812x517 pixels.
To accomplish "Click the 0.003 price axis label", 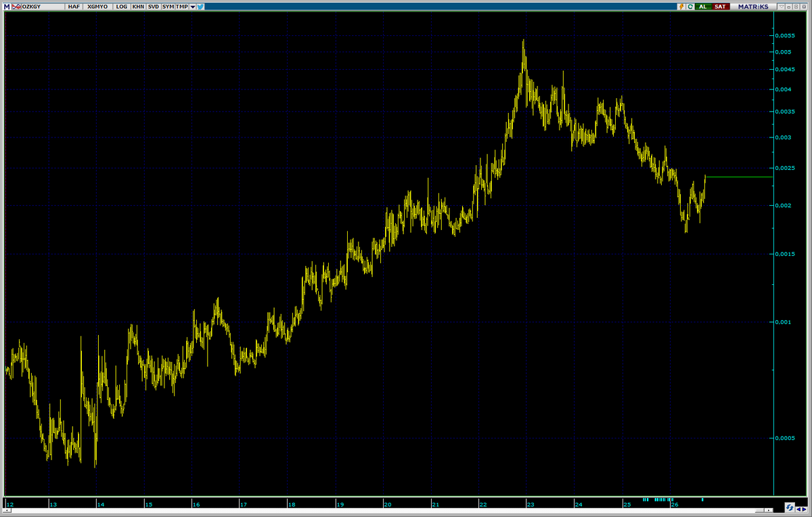I will (x=784, y=137).
